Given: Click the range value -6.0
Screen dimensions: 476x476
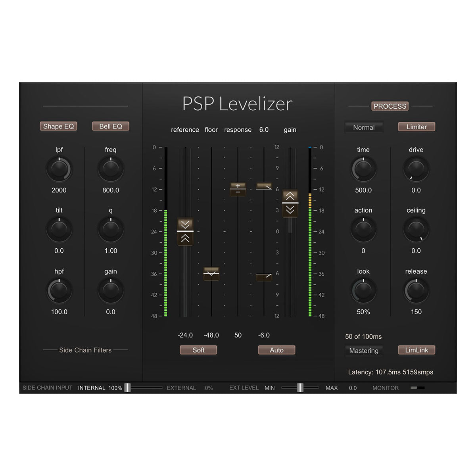Looking at the screenshot, I should (264, 335).
